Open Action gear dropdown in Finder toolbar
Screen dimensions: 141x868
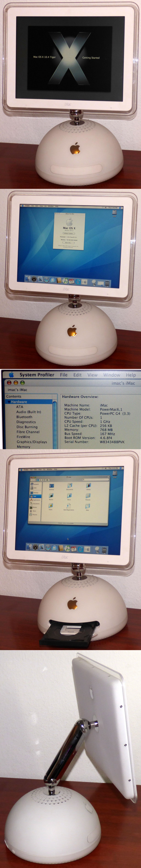[x=48, y=480]
